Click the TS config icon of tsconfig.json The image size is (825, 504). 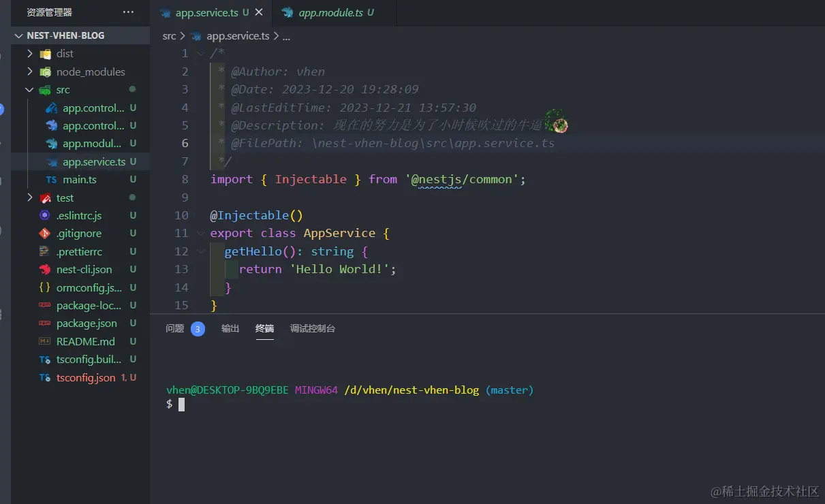coord(46,377)
